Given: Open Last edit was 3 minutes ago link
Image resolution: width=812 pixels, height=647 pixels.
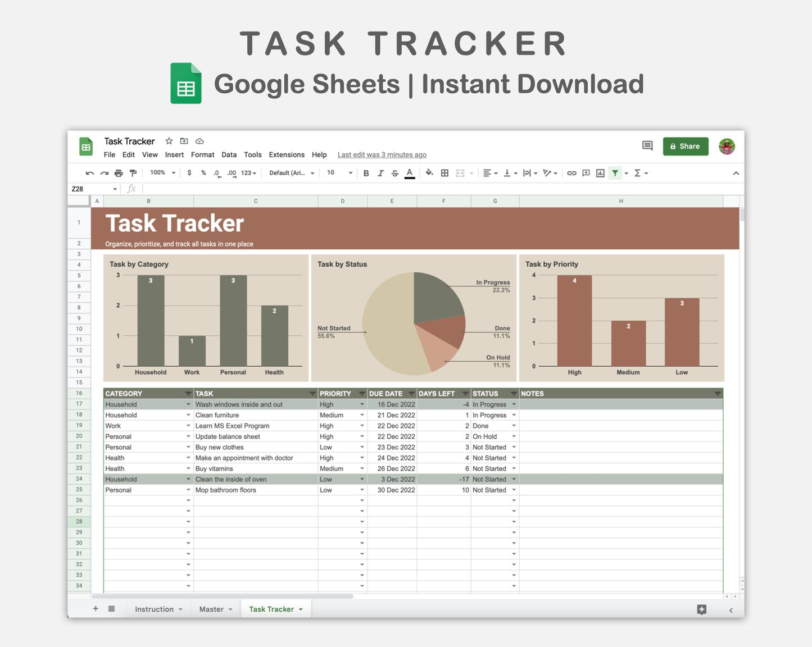Looking at the screenshot, I should 382,155.
